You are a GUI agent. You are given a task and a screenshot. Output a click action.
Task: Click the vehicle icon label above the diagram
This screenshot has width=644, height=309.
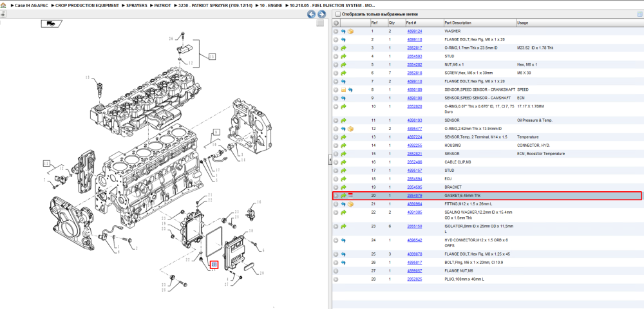coord(51,23)
